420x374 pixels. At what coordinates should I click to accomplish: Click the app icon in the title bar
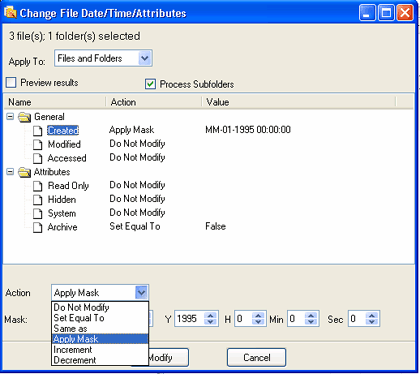point(10,13)
